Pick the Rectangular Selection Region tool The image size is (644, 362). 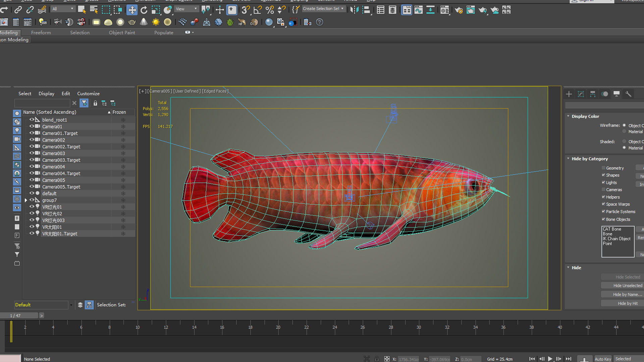106,10
